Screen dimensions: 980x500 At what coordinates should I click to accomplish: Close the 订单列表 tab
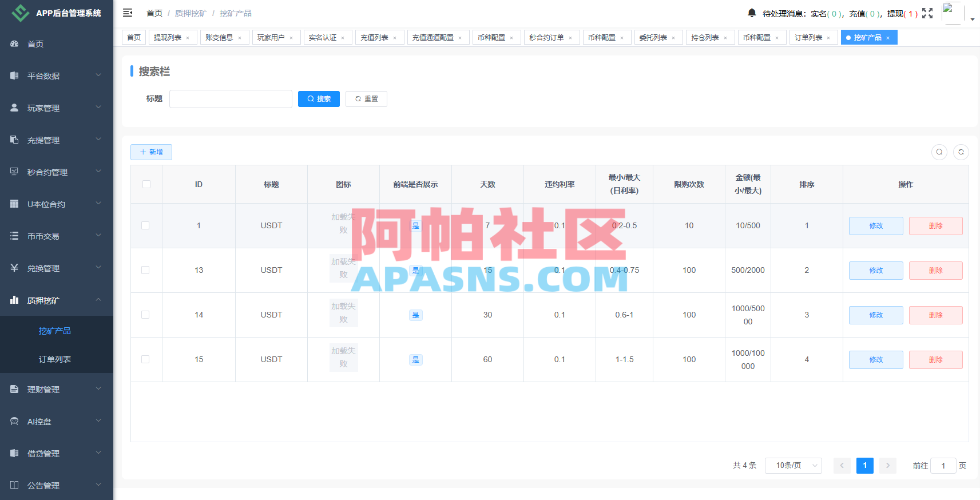pyautogui.click(x=828, y=38)
